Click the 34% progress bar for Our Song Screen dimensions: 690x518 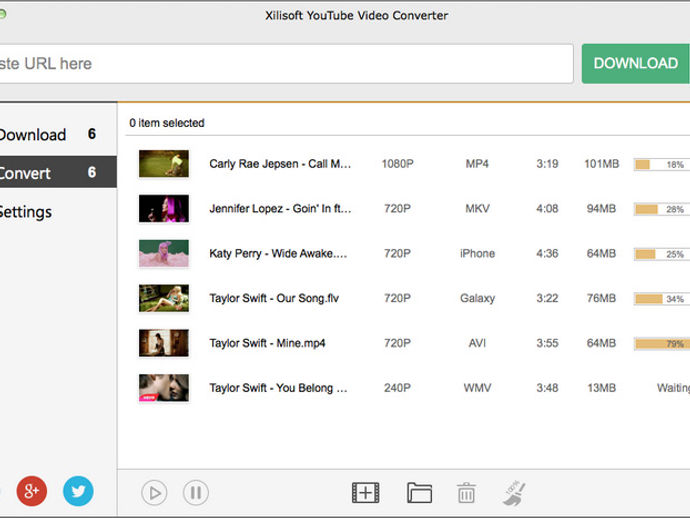point(662,299)
